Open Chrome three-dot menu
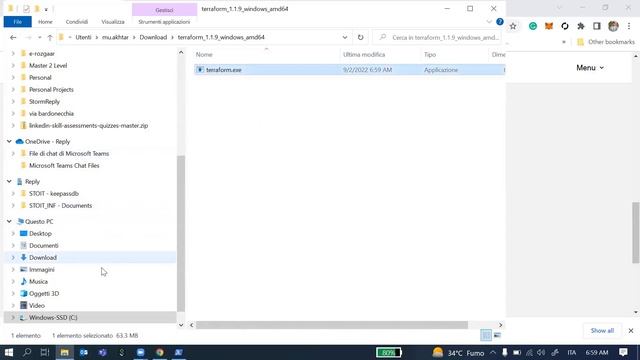 (629, 26)
